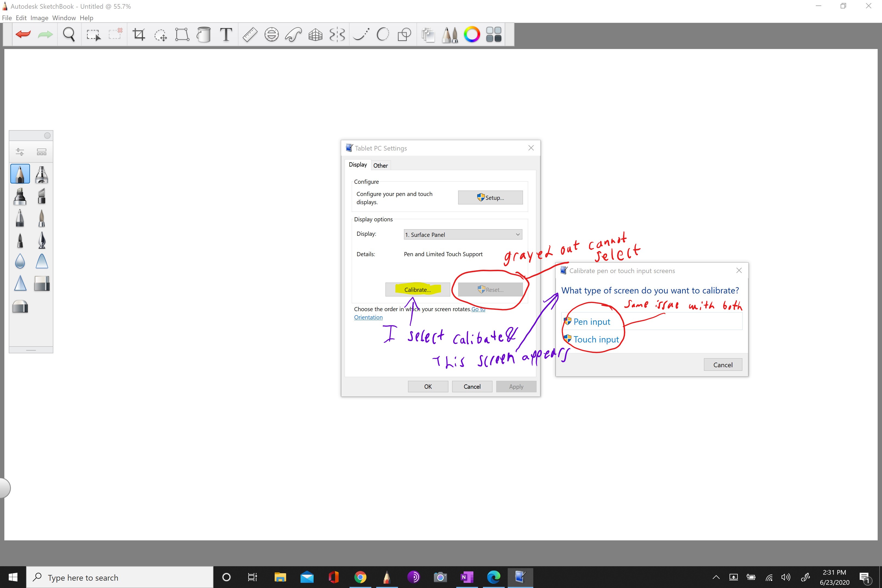Expand the Surface Panel display dropdown
Viewport: 882px width, 588px height.
click(x=463, y=234)
